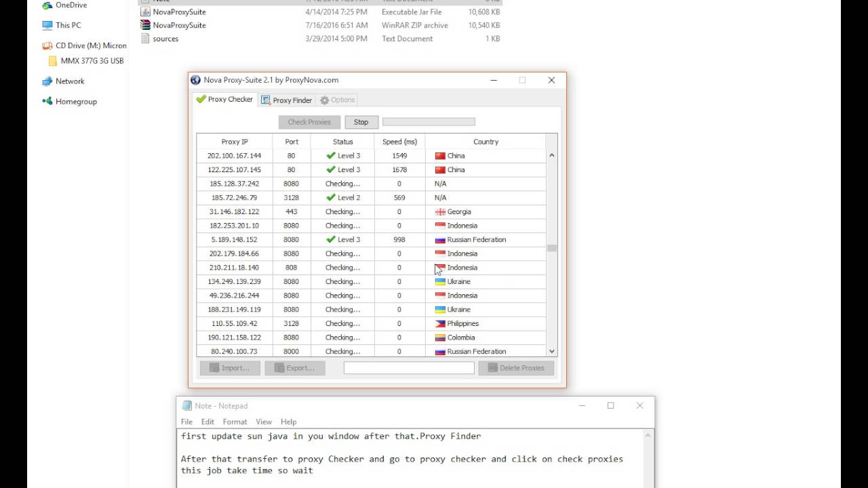This screenshot has height=488, width=868.
Task: Select the proxy IP 31.146.182.122 cell
Action: point(235,211)
